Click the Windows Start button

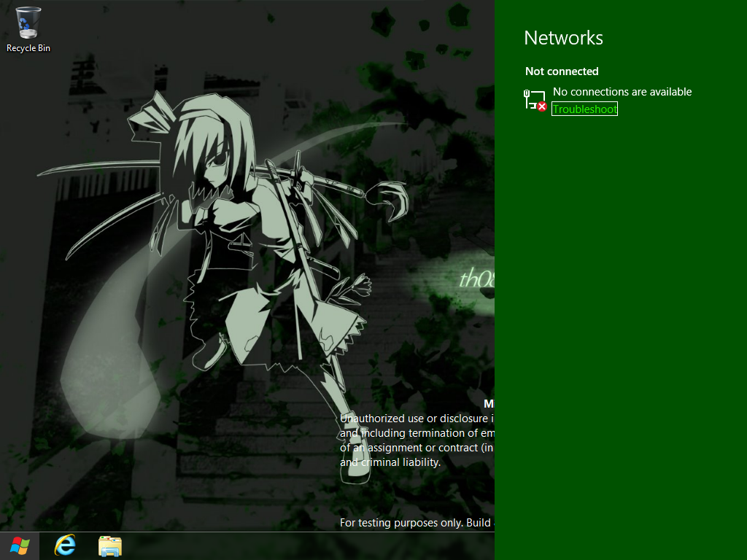(x=20, y=545)
